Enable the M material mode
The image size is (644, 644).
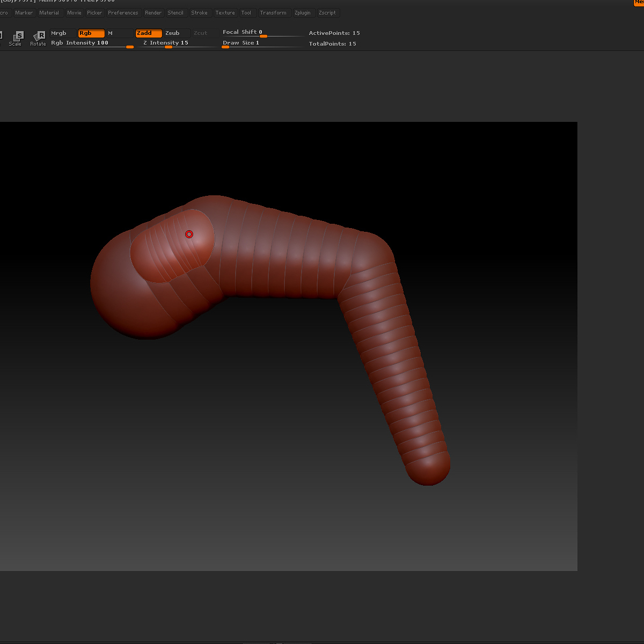click(x=119, y=33)
